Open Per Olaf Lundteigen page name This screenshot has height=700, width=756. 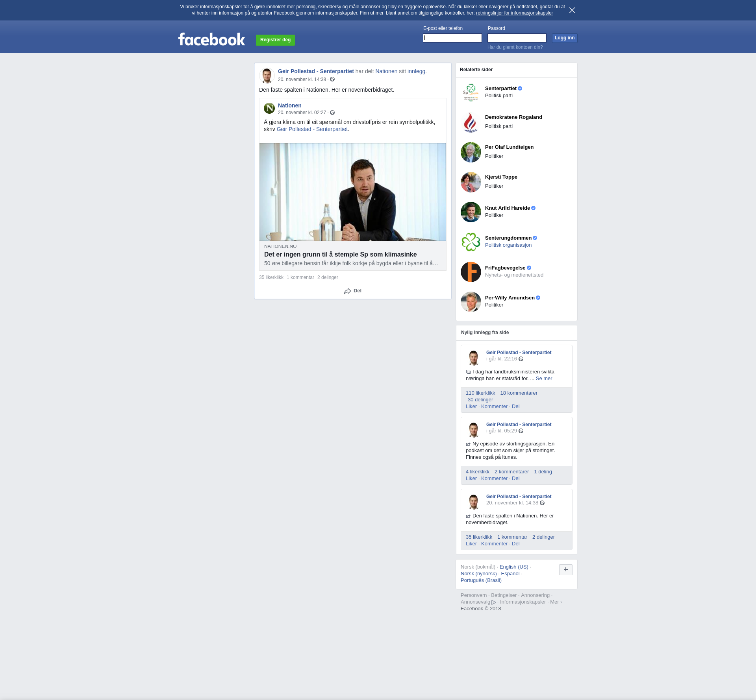coord(509,147)
